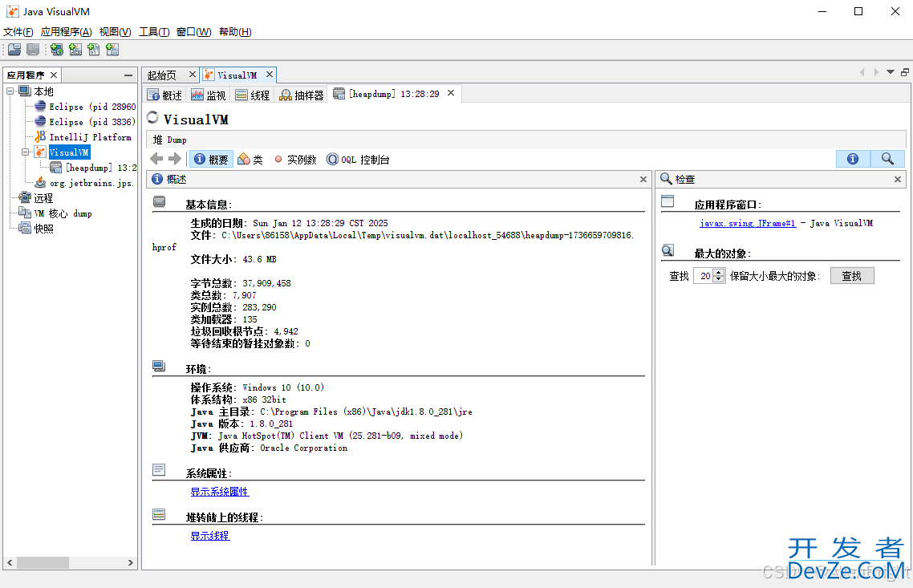
Task: Close the 起始页 tab
Action: pos(193,75)
